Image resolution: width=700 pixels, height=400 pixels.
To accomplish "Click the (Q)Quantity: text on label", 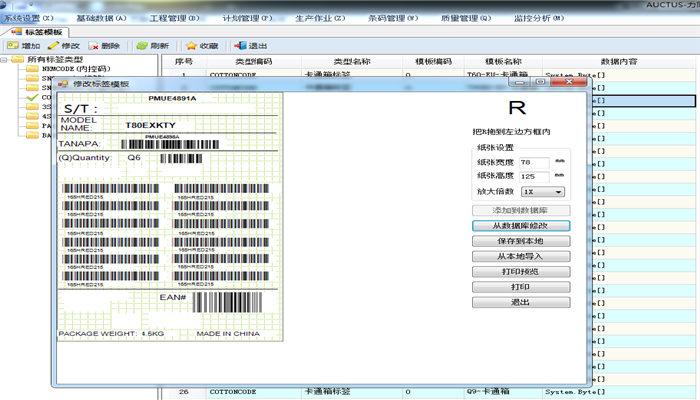I will pyautogui.click(x=85, y=158).
